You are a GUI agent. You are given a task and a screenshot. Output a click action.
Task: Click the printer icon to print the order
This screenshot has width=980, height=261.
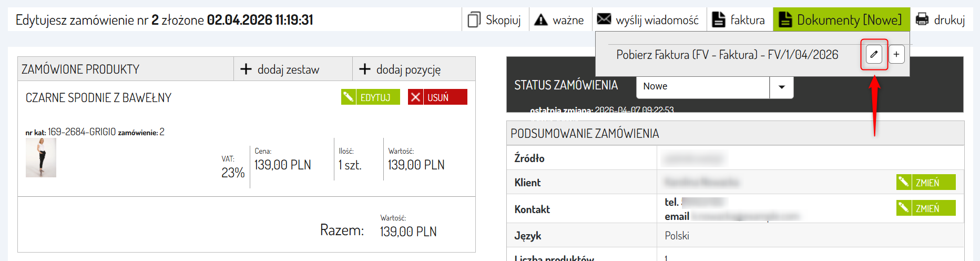[922, 20]
